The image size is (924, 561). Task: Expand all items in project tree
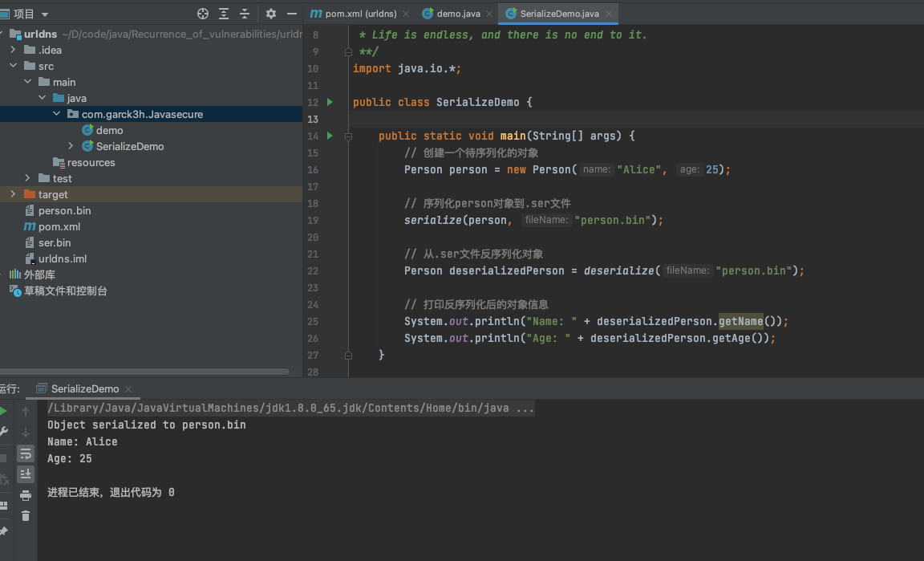click(x=224, y=14)
